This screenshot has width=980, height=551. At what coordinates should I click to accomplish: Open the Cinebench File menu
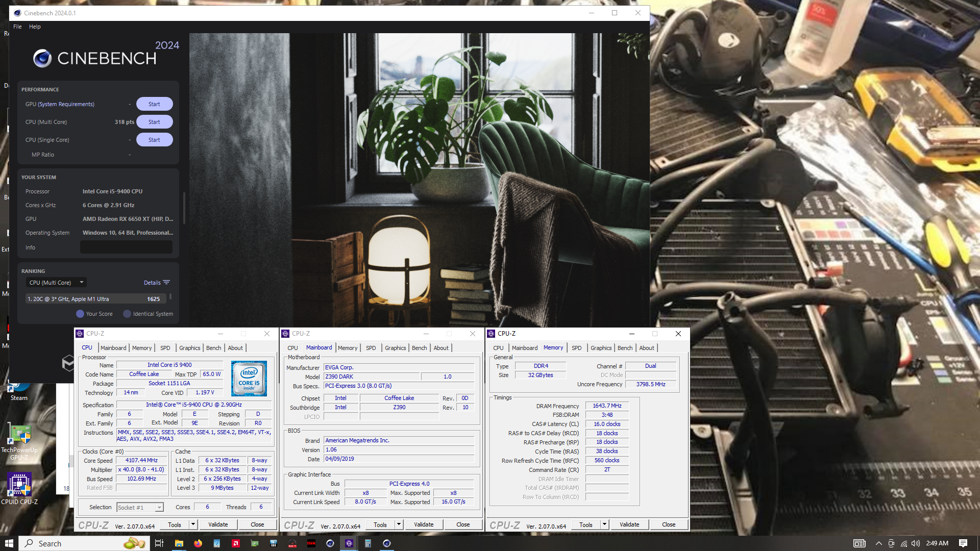tap(17, 27)
